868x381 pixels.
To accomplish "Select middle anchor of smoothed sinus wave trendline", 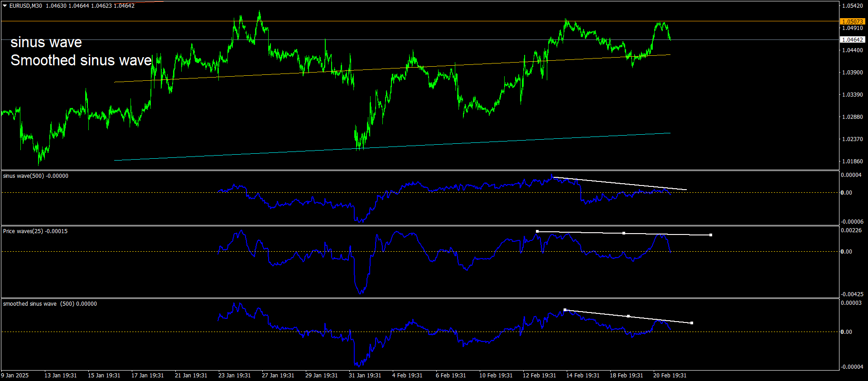I will [x=628, y=316].
